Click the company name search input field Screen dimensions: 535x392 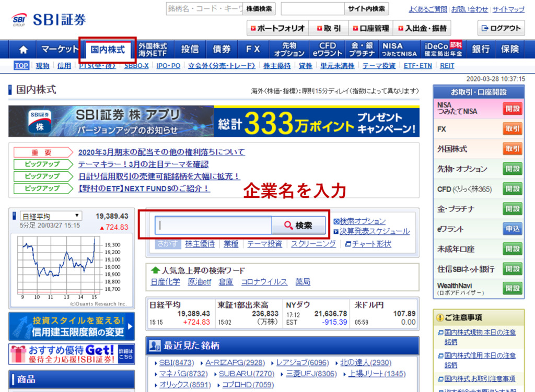pyautogui.click(x=213, y=225)
